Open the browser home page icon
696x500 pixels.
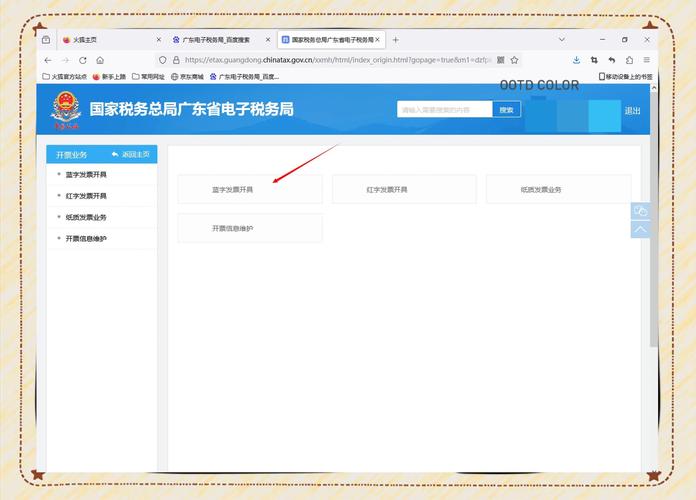tap(100, 60)
